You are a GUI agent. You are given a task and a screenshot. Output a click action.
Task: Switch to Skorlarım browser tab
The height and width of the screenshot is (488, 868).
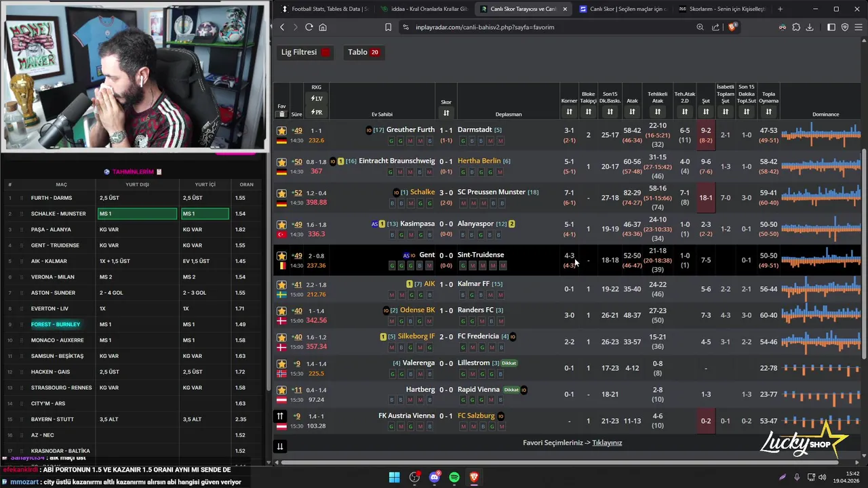tap(722, 9)
